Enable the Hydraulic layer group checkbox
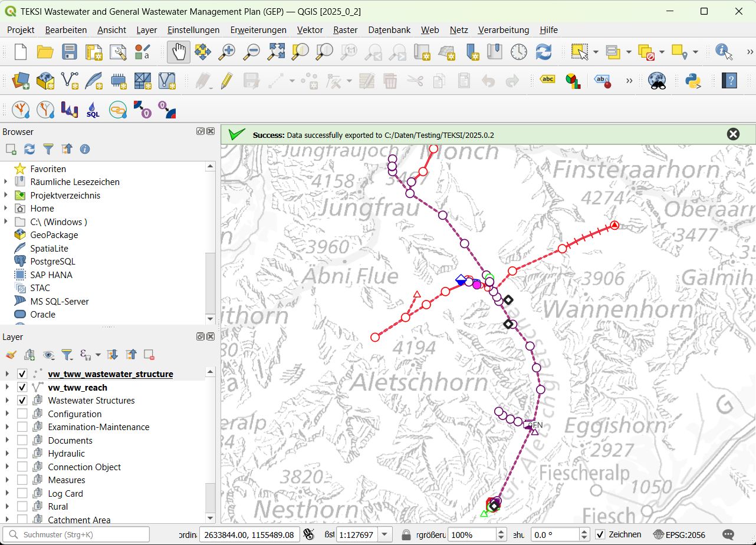Screen dimensions: 756x545 (x=22, y=454)
